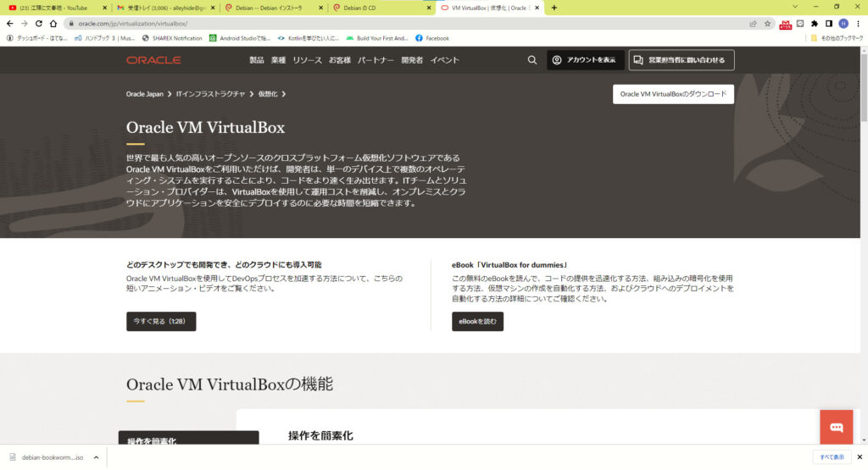The width and height of the screenshot is (868, 470).
Task: Open the site search magnifier icon
Action: [x=532, y=60]
